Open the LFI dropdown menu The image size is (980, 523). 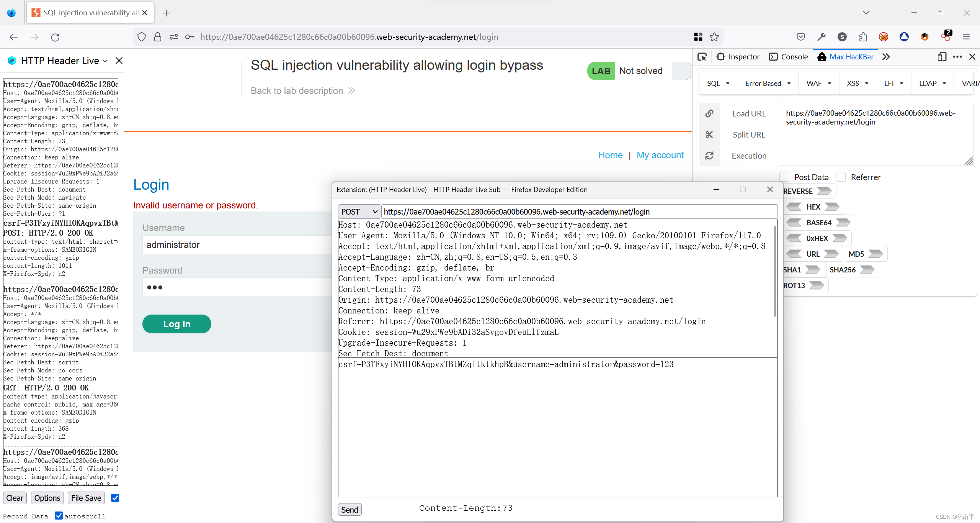(894, 83)
